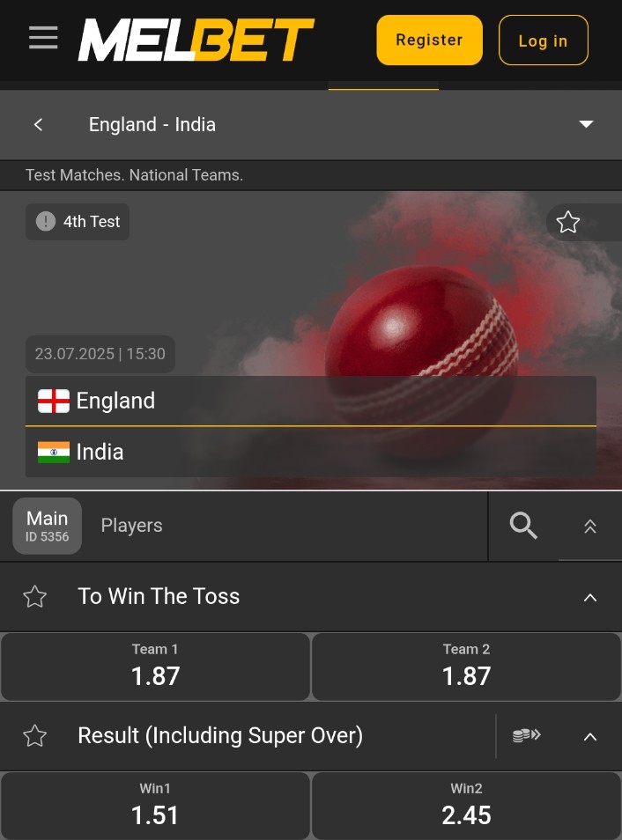
Task: Click the England flag icon
Action: tap(54, 401)
